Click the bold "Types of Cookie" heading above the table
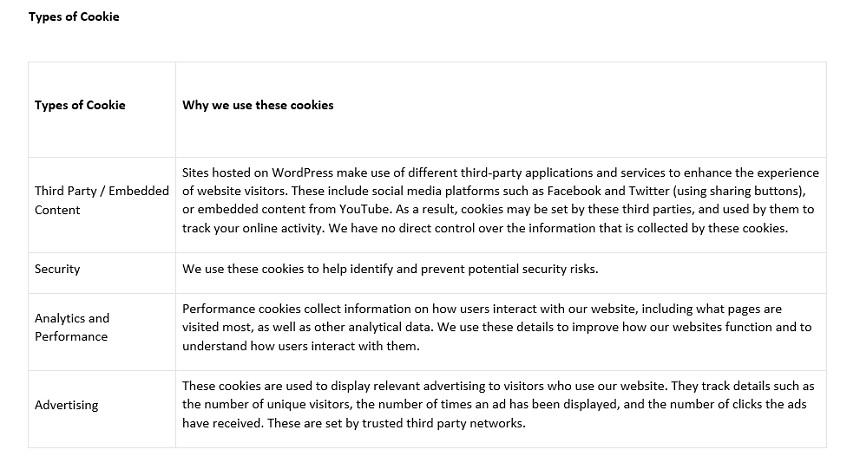The height and width of the screenshot is (469, 860). pos(74,17)
